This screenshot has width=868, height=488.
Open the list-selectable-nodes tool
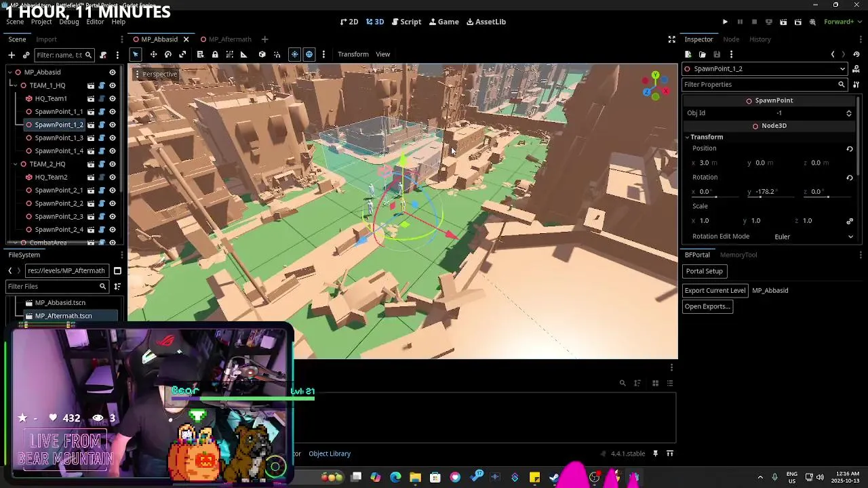coord(200,54)
